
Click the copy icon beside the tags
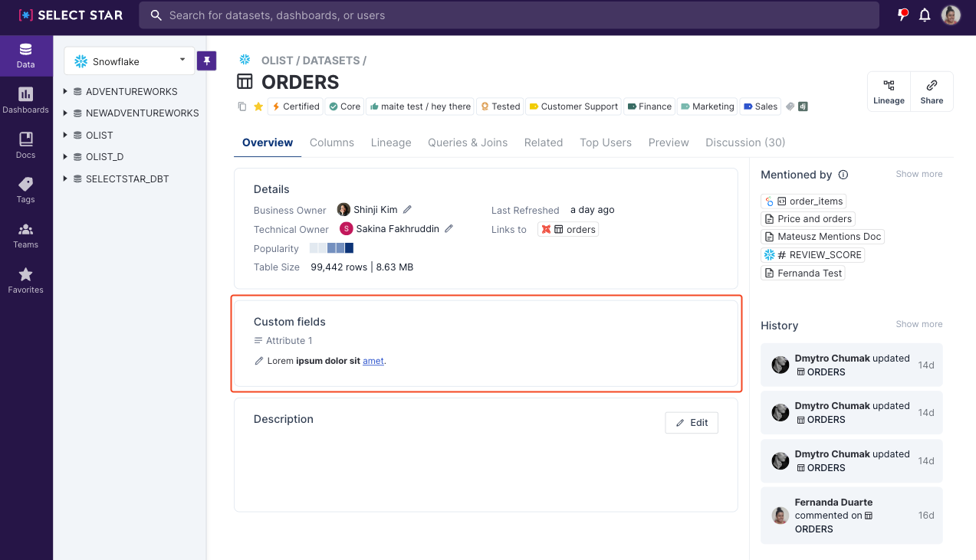[x=242, y=106]
